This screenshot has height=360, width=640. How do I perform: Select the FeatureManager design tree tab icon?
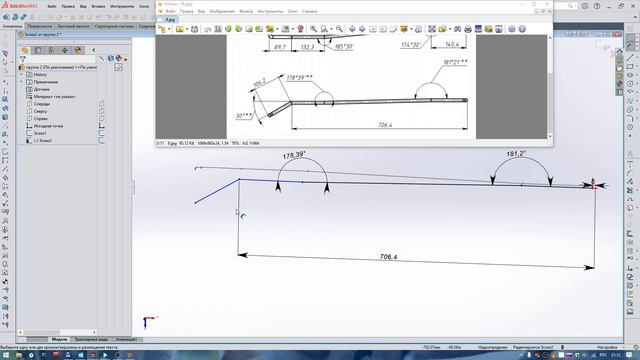pos(25,50)
